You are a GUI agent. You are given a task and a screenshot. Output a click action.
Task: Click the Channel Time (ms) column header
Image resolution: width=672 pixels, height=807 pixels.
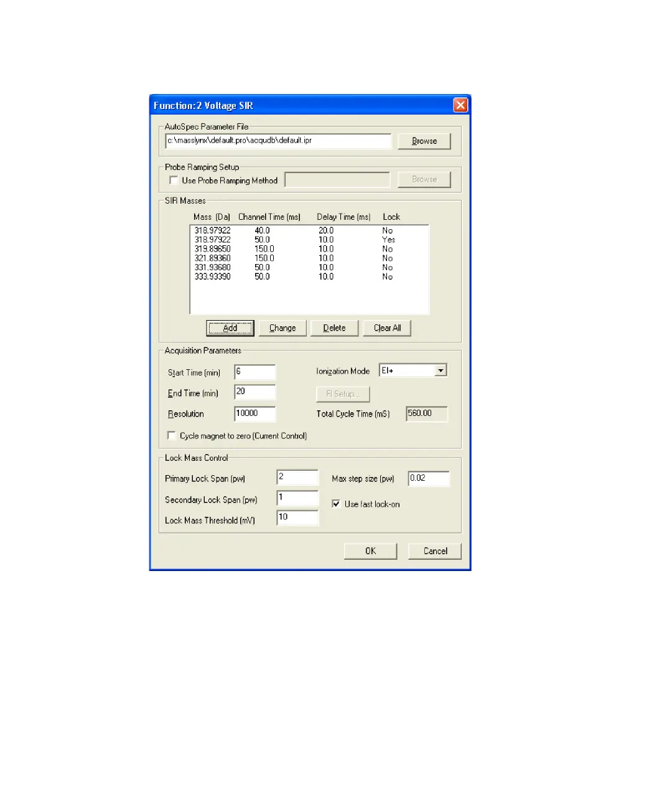[269, 217]
